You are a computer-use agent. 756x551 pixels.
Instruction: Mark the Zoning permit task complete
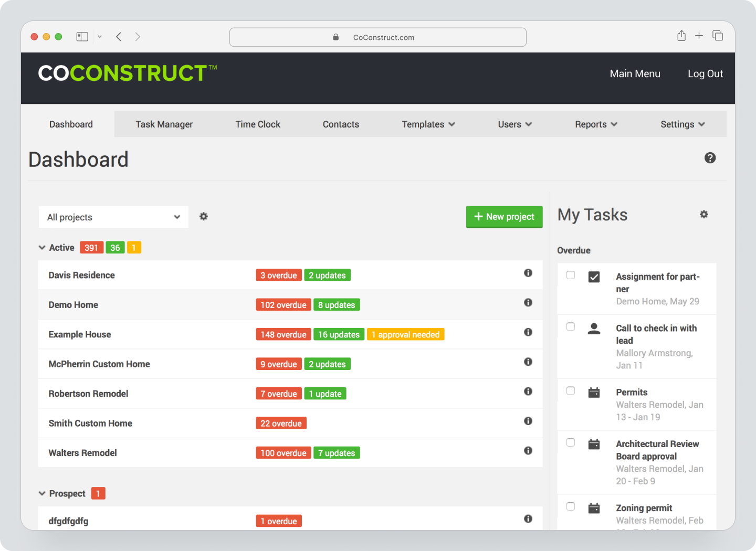coord(571,506)
